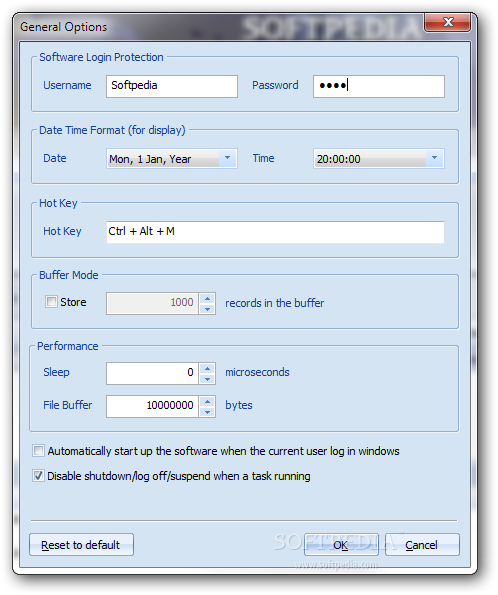Image resolution: width=498 pixels, height=595 pixels.
Task: Click Reset to default button
Action: pos(81,545)
